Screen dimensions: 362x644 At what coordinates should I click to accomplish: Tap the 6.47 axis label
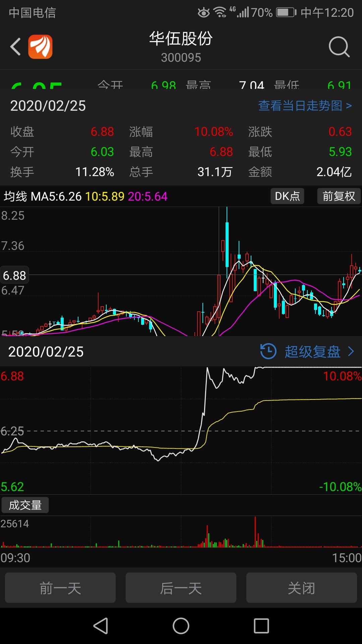[x=13, y=290]
